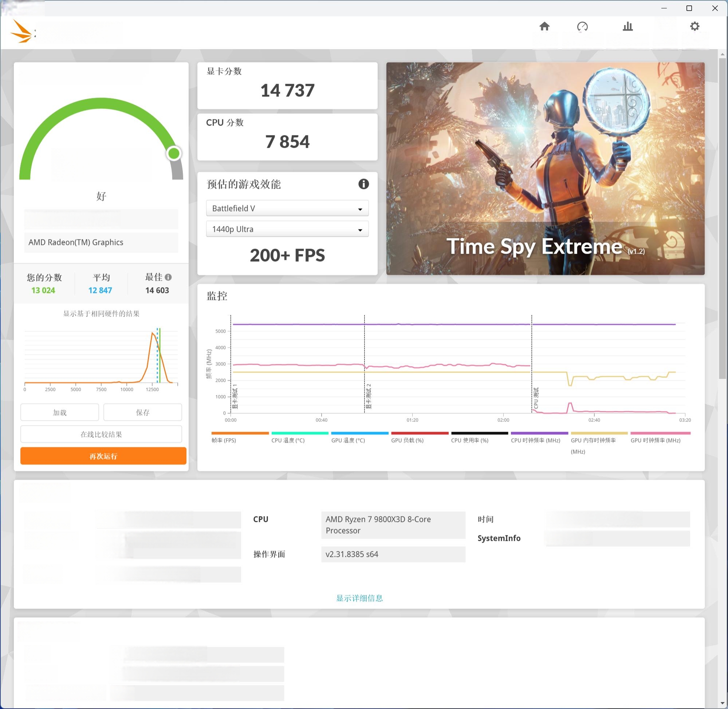Screen dimensions: 728x709
Task: Minimize the 3DMark window
Action: pyautogui.click(x=664, y=8)
